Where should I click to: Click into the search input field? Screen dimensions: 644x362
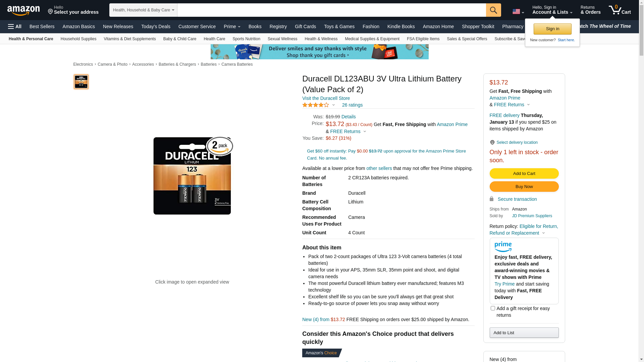tap(331, 10)
